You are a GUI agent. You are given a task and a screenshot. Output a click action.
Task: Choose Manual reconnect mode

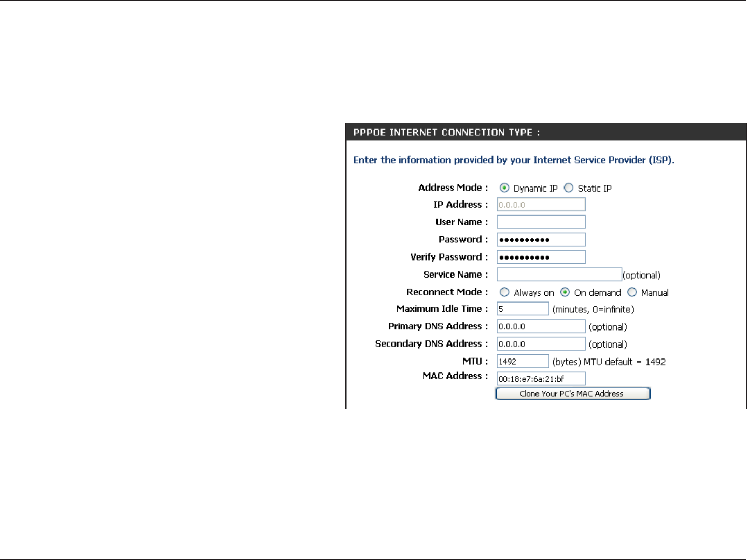(x=632, y=292)
